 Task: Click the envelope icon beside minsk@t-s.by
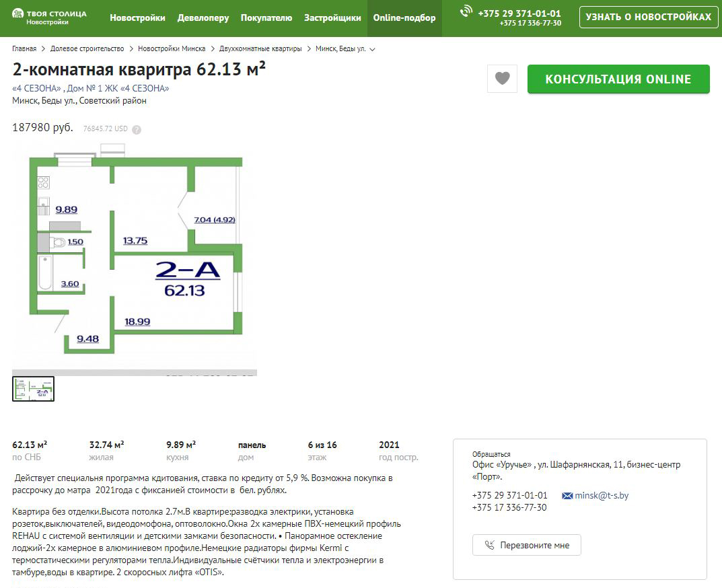[x=567, y=496]
